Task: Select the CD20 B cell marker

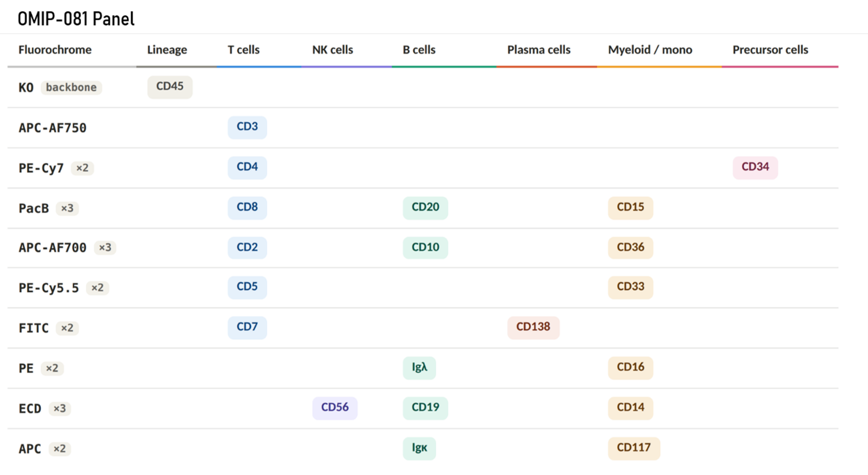Action: 425,207
